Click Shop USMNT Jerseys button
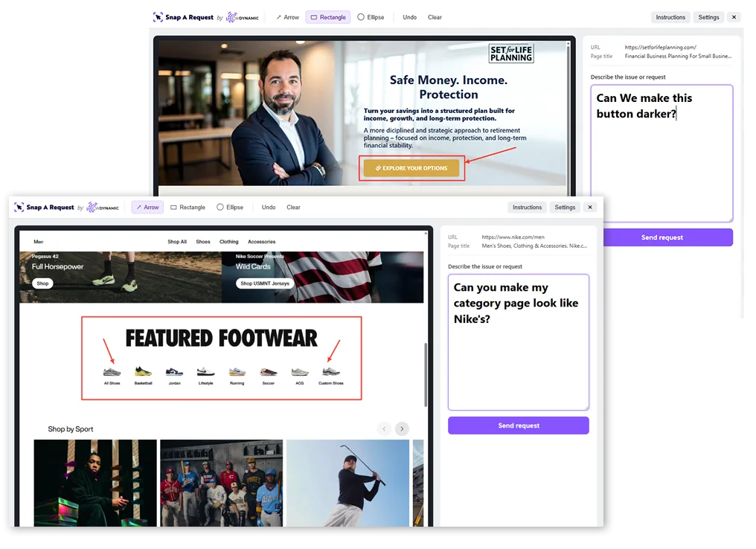The height and width of the screenshot is (549, 756). (x=265, y=283)
